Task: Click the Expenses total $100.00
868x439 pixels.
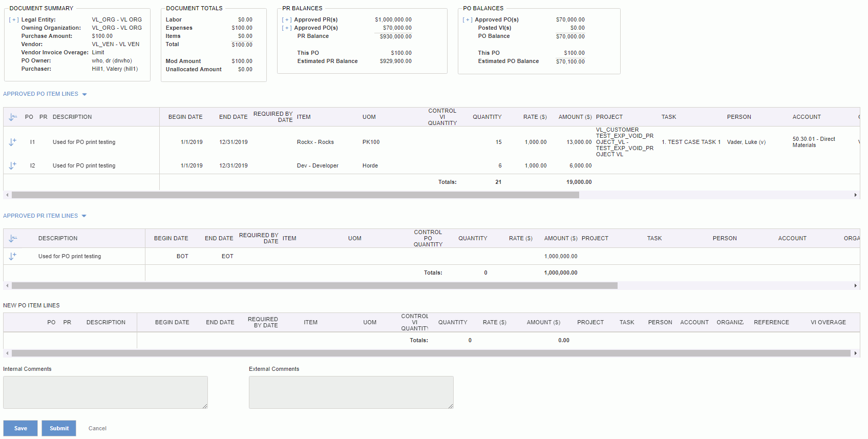Action: coord(242,28)
